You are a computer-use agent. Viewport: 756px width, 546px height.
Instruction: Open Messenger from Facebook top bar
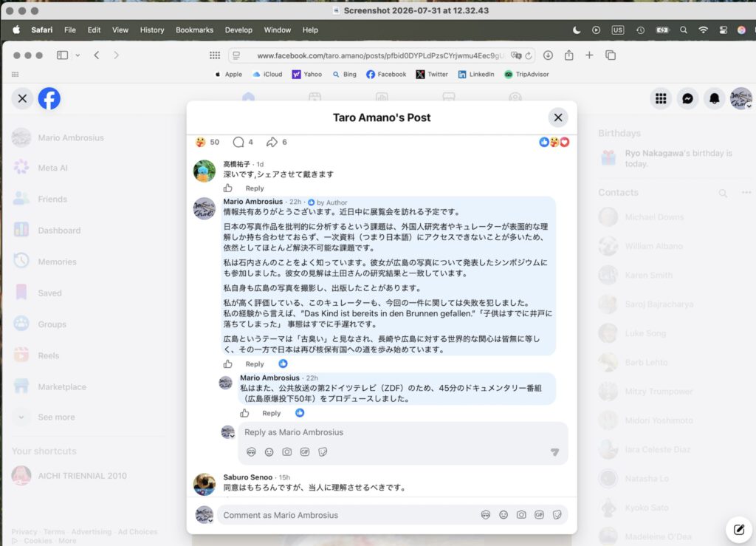[x=687, y=98]
